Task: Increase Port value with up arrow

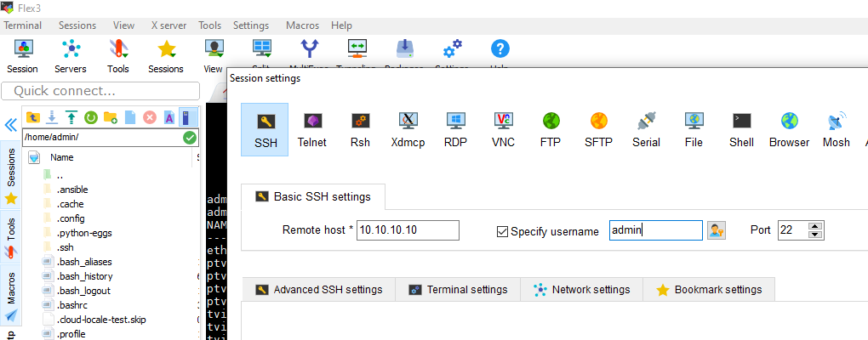Action: point(814,226)
